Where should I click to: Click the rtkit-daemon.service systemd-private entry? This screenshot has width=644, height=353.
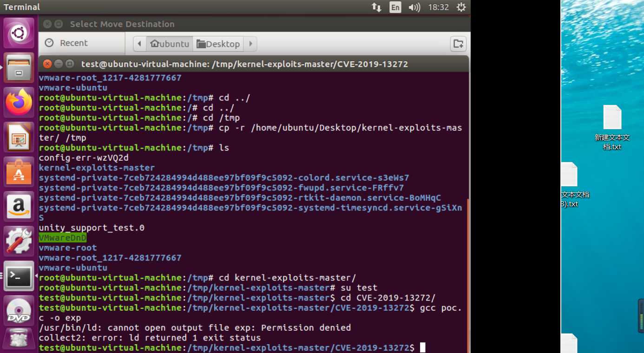240,198
